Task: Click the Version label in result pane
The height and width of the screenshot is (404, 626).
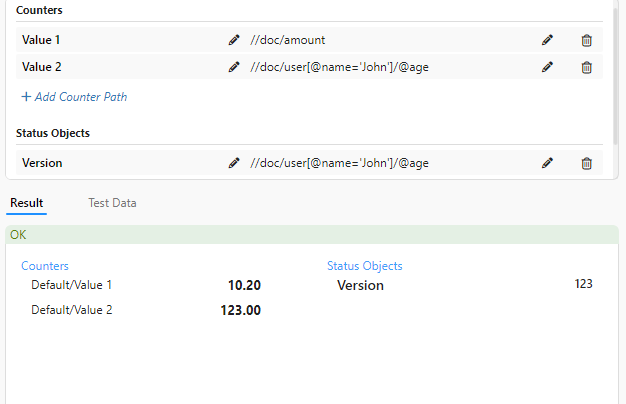Action: coord(361,285)
